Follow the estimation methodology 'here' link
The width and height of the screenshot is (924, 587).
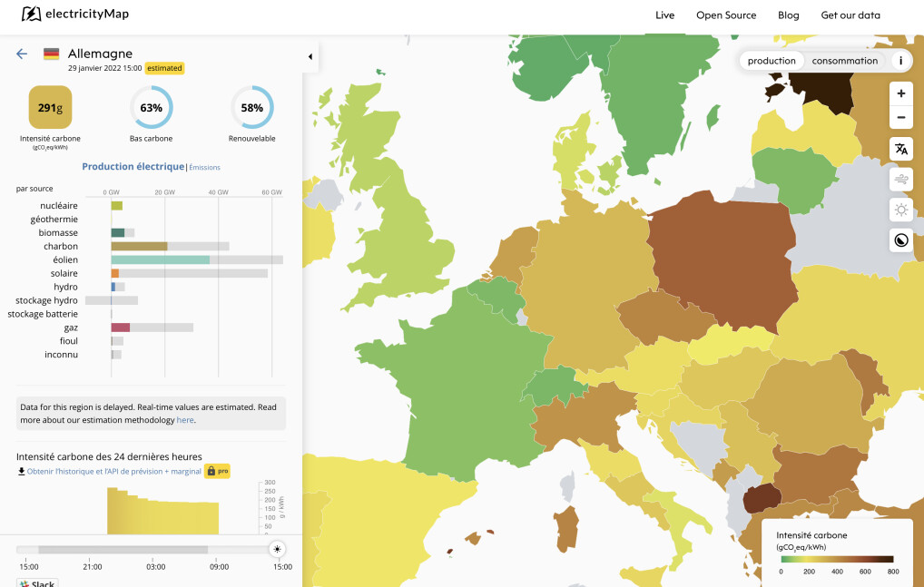185,420
